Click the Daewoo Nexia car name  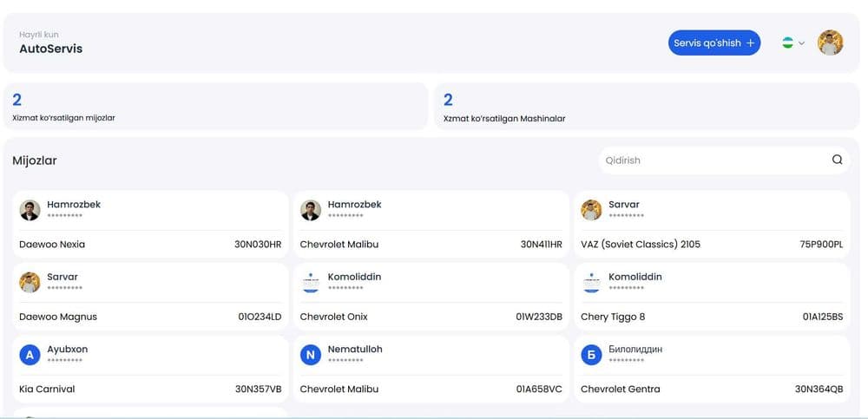[x=52, y=244]
